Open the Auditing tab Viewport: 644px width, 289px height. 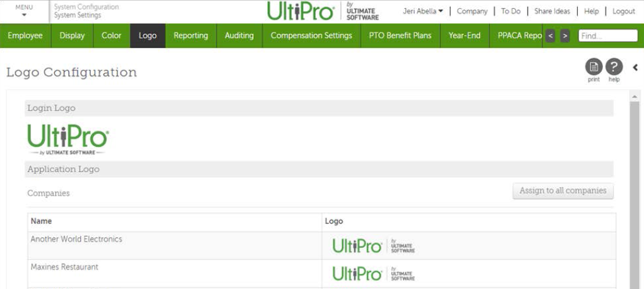tap(239, 36)
